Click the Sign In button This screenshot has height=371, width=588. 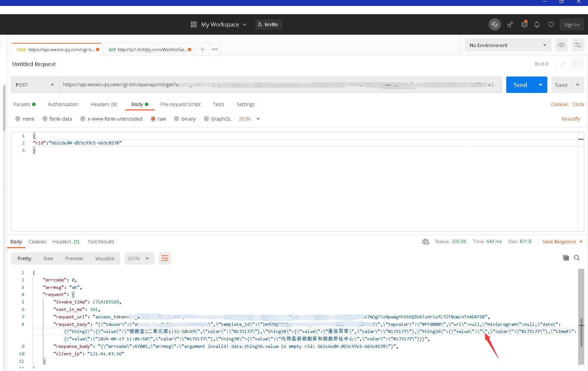[x=572, y=25]
